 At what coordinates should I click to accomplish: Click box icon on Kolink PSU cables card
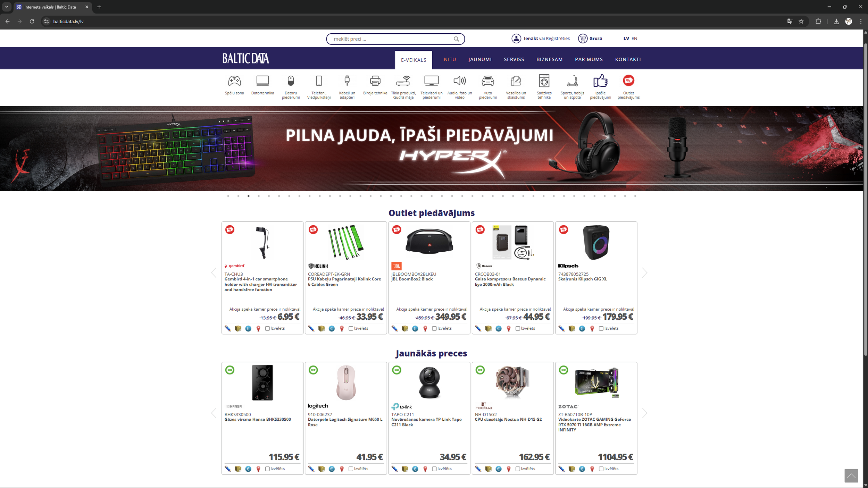(321, 328)
